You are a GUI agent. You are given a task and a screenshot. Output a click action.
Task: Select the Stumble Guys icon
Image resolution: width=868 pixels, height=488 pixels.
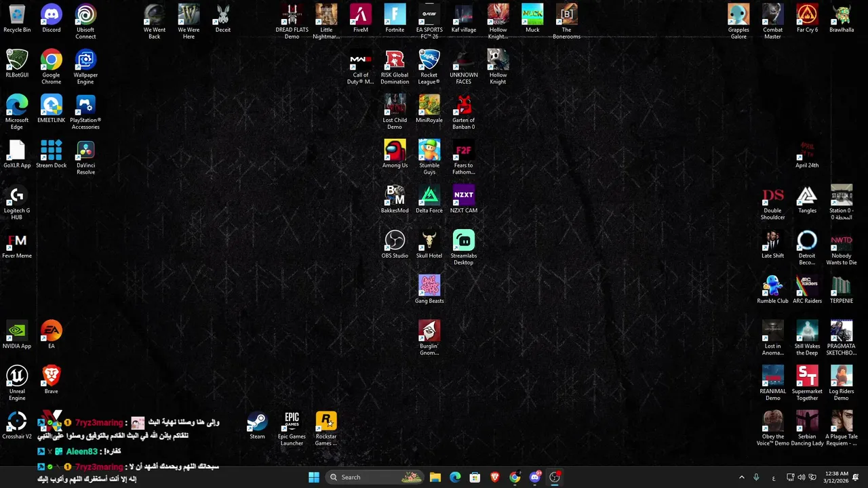tap(429, 157)
